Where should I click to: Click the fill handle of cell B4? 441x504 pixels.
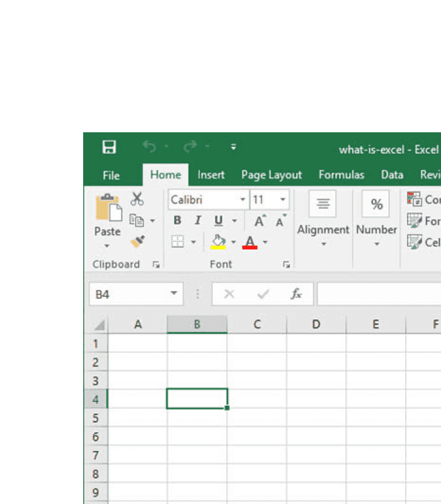227,408
